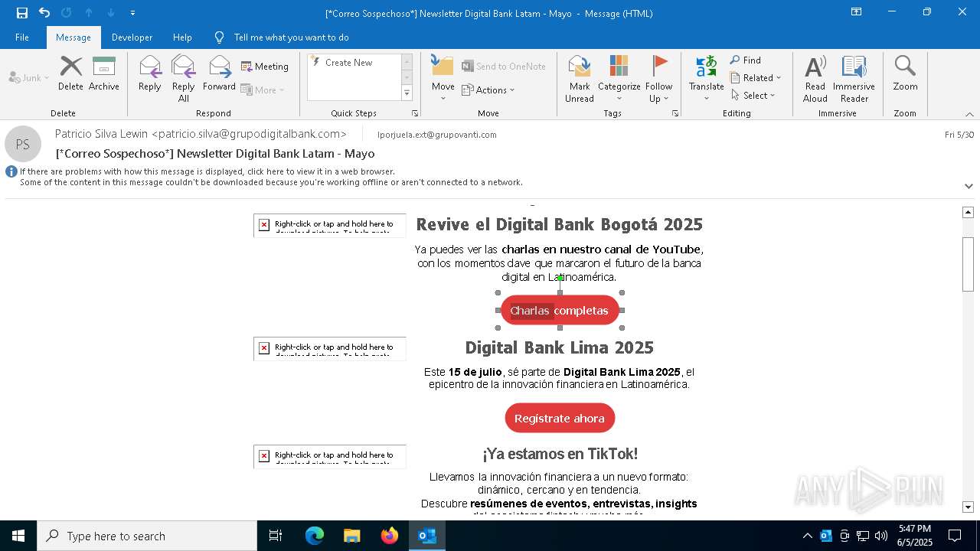Open the File menu
Image resolution: width=980 pixels, height=551 pixels.
coord(22,37)
